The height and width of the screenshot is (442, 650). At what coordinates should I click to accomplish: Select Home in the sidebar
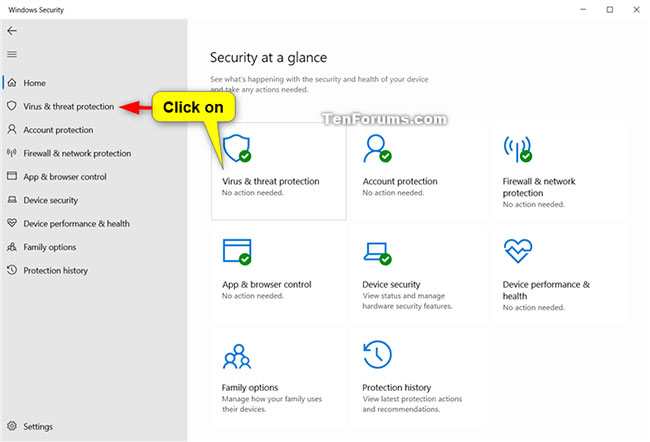click(34, 83)
